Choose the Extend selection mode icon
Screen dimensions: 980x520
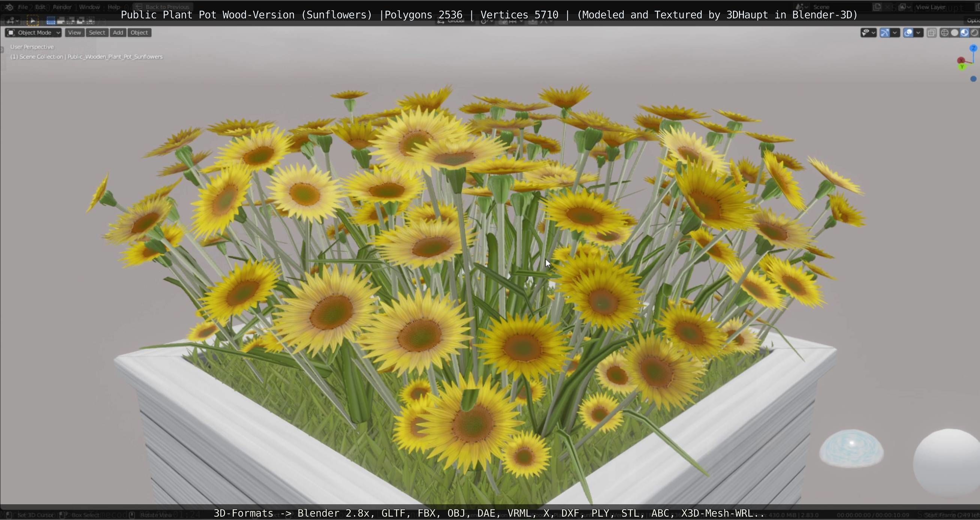pos(60,21)
